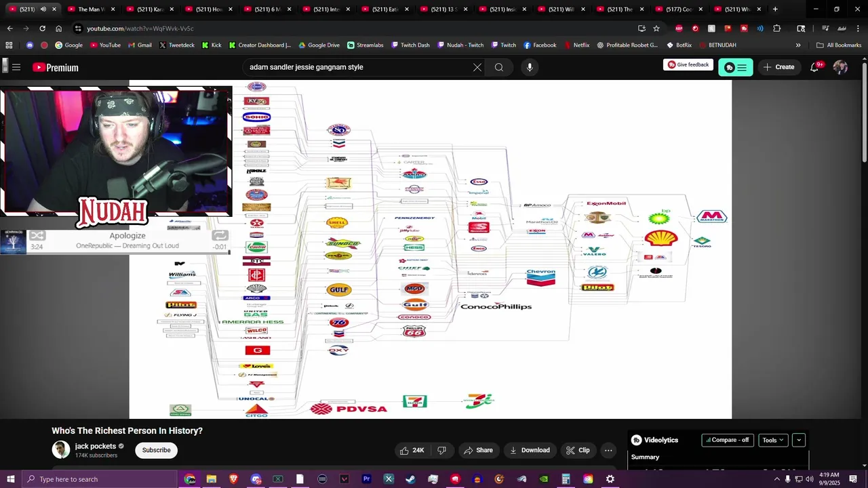The image size is (868, 488).
Task: Open jack pockets channel avatar
Action: [x=61, y=450]
